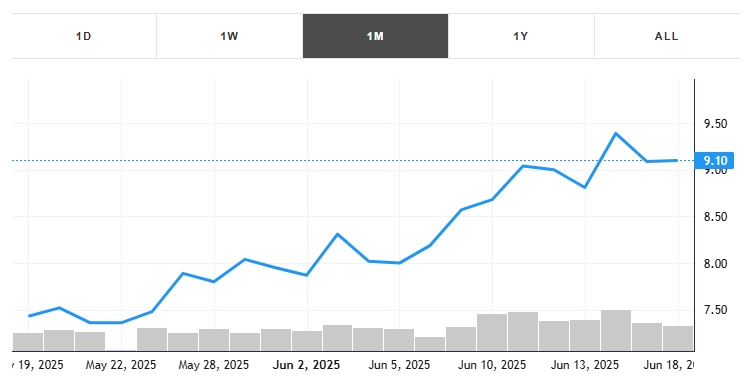Switch to the 1D time range tab

(x=84, y=36)
